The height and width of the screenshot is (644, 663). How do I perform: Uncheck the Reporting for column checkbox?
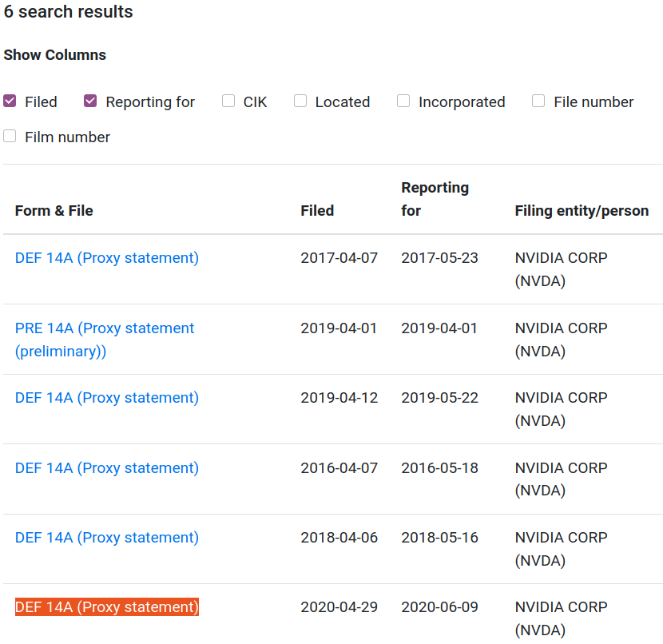[90, 101]
